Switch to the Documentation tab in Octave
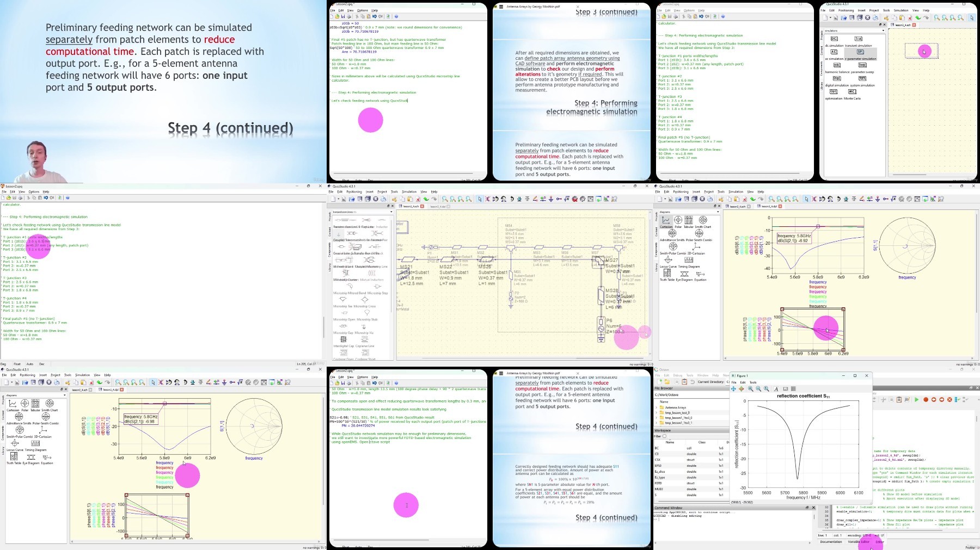Image resolution: width=980 pixels, height=550 pixels. click(831, 541)
